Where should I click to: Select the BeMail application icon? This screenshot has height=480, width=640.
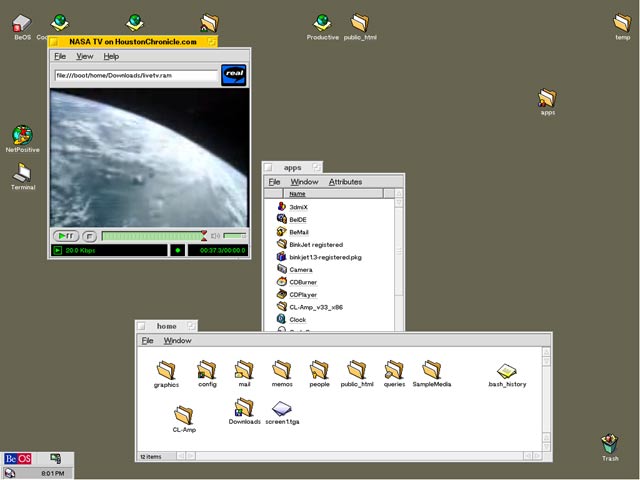(282, 231)
